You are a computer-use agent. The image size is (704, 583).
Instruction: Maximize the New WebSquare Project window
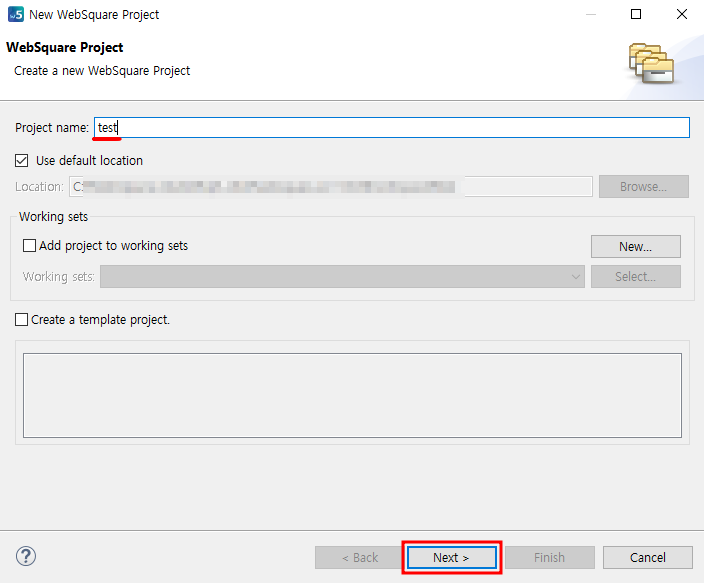click(636, 14)
